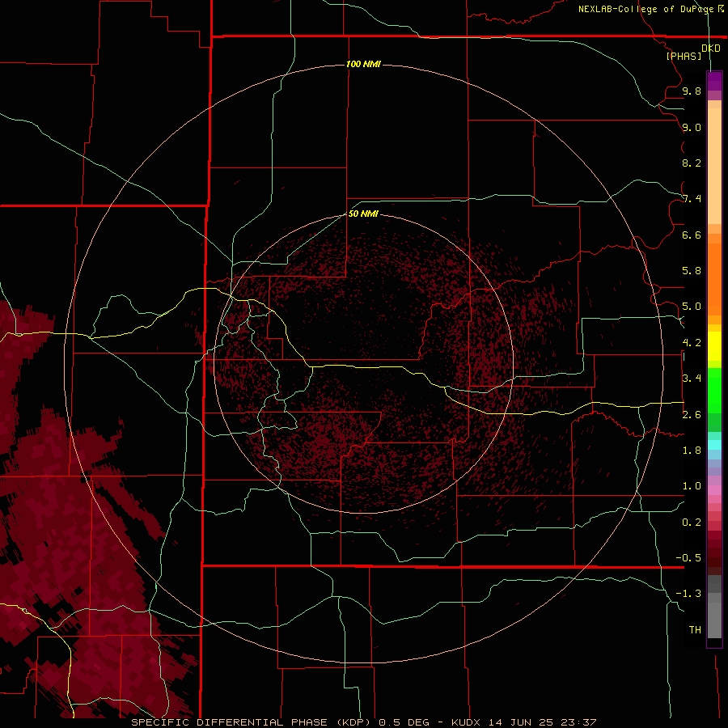Click the DKD label above the color scale
Image resolution: width=728 pixels, height=728 pixels.
711,49
